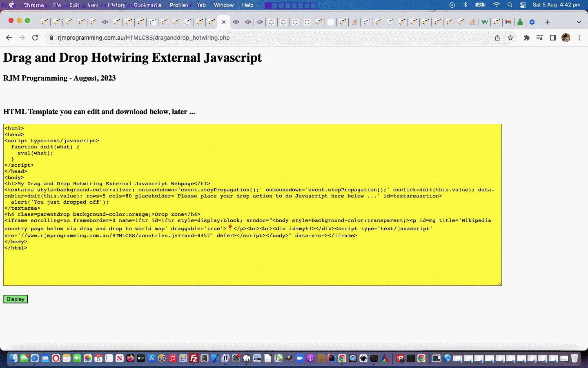Click the Bluetooth status icon
The image size is (588, 368).
coord(465,5)
